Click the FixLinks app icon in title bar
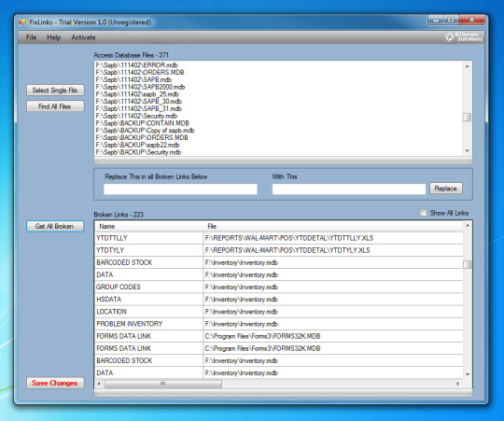Screen dimensions: 504x421 [21, 22]
